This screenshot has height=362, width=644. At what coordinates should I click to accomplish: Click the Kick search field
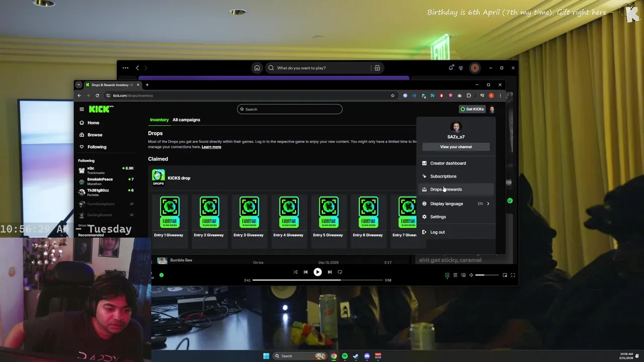pos(290,109)
